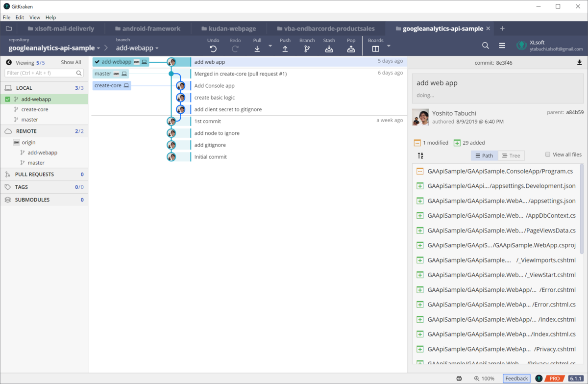
Task: Open the View menu
Action: [34, 17]
